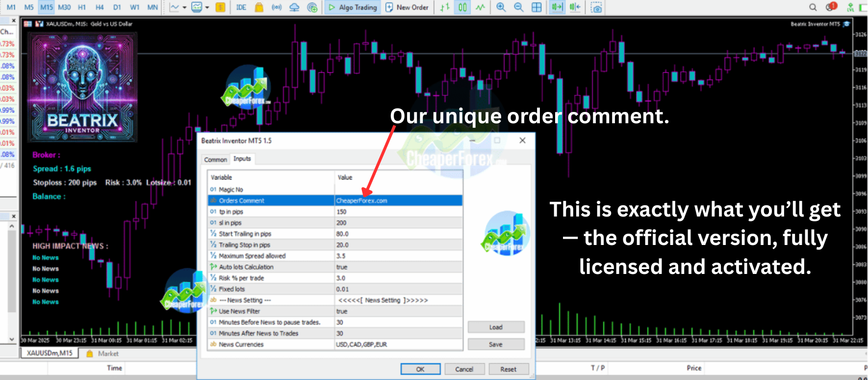
Task: Click the Reset button in dialog
Action: click(509, 369)
